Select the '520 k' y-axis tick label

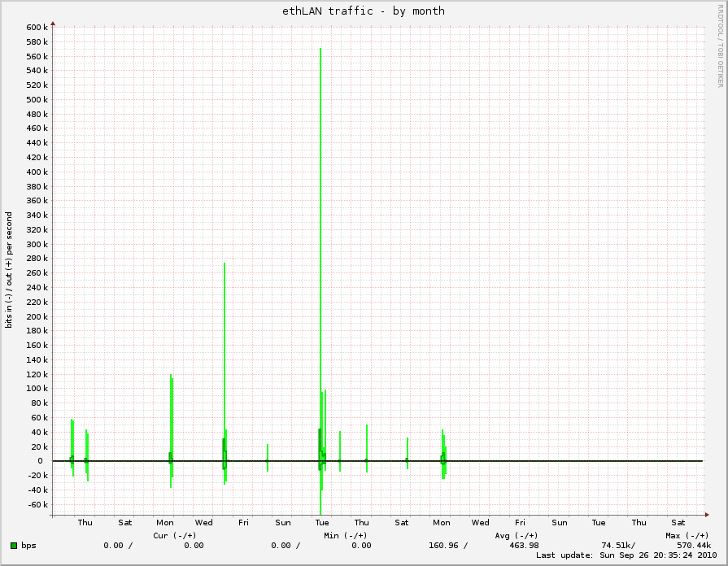pyautogui.click(x=37, y=85)
